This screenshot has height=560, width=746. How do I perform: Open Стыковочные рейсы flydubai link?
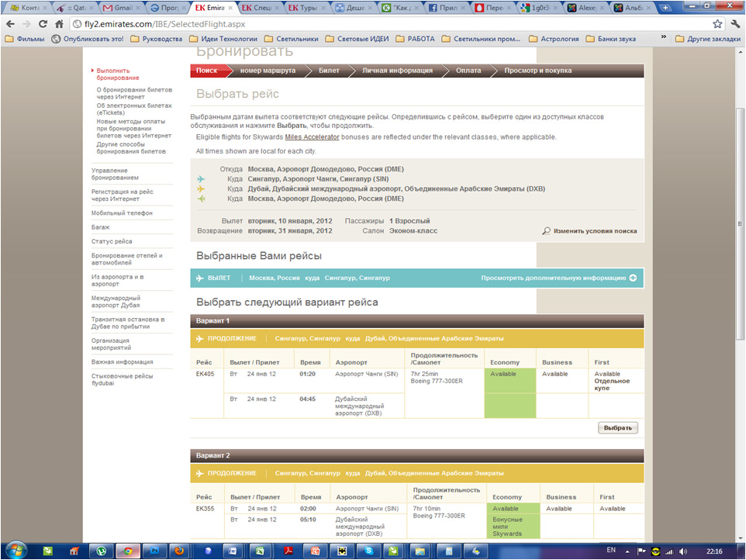[123, 379]
